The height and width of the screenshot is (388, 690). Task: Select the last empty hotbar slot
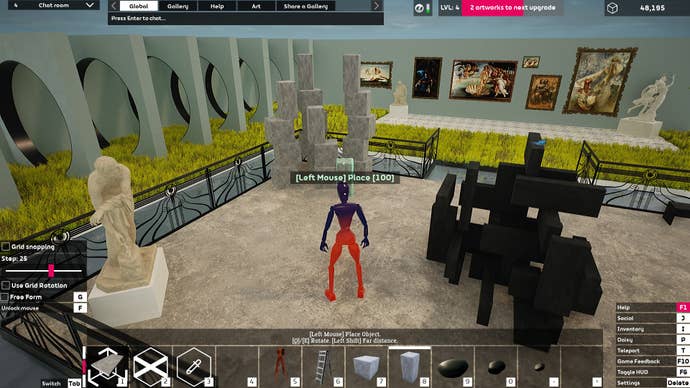[582, 367]
